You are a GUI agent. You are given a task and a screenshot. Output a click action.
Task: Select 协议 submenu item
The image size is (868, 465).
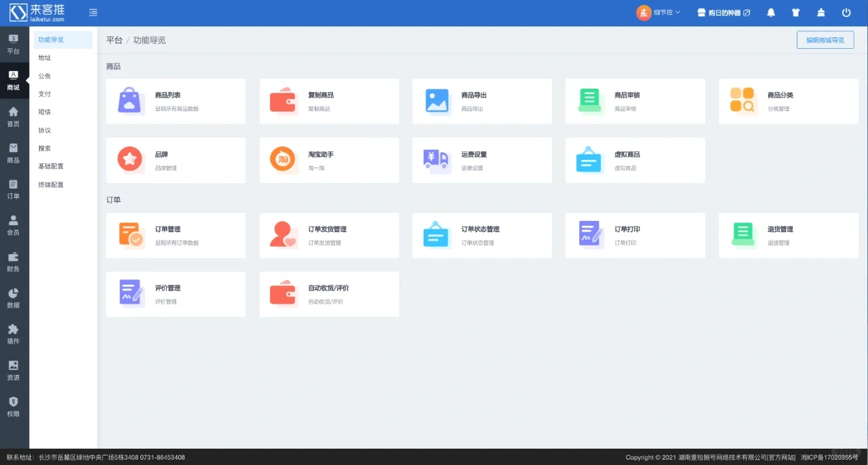(x=63, y=130)
